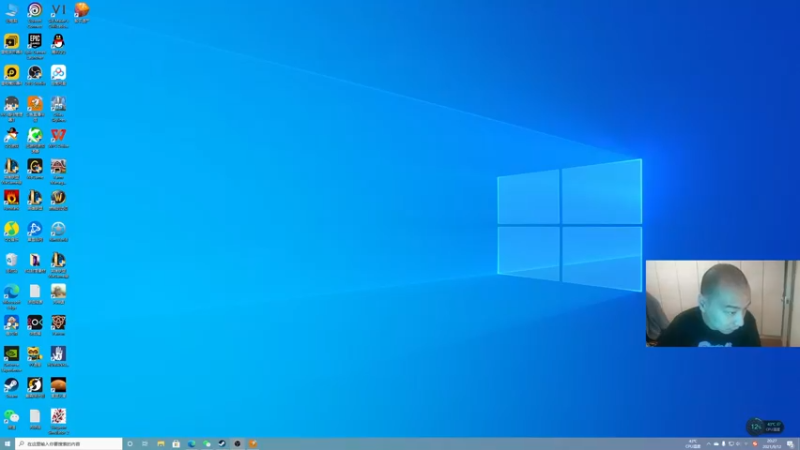Open File Explorer from the taskbar

click(x=161, y=444)
